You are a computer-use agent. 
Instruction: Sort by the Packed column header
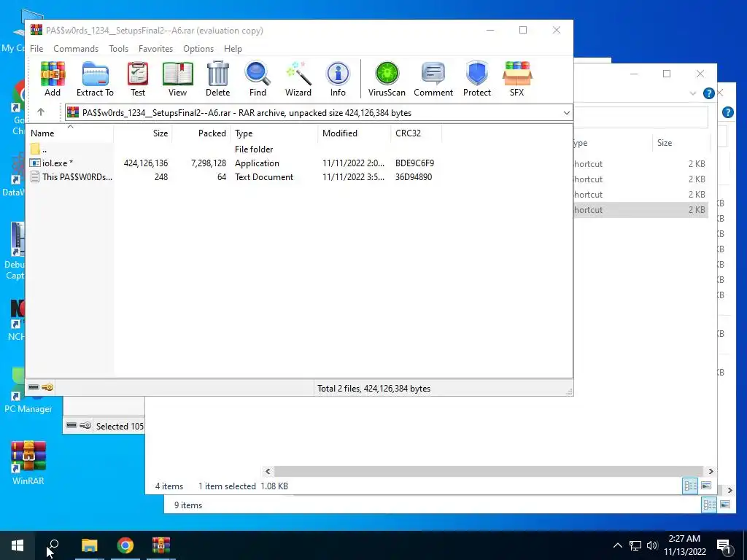point(201,133)
